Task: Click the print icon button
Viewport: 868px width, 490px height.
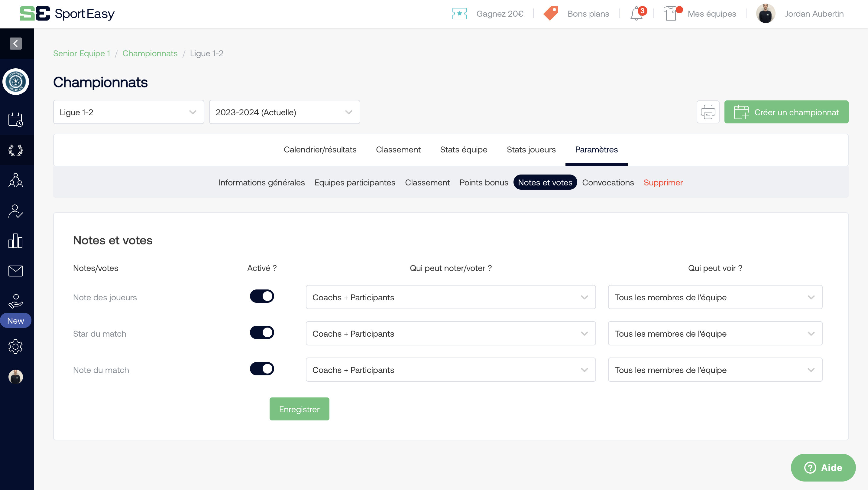Action: (x=708, y=112)
